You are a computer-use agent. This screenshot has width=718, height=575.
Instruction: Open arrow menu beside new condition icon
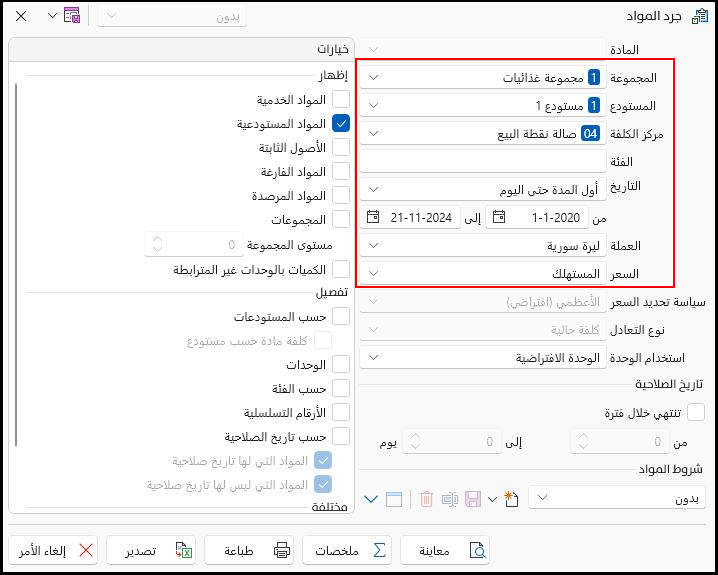(492, 498)
